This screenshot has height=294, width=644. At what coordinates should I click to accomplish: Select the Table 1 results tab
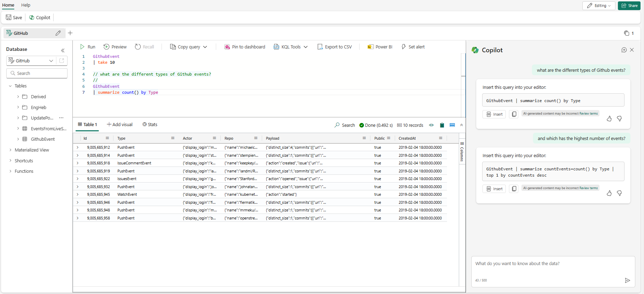(87, 124)
